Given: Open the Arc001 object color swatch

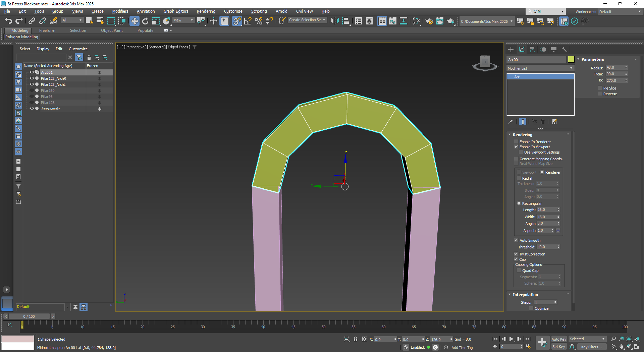Looking at the screenshot, I should (x=571, y=59).
